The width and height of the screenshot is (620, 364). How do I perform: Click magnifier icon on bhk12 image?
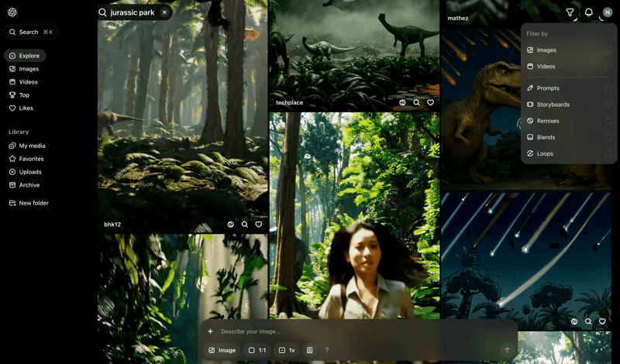(245, 225)
